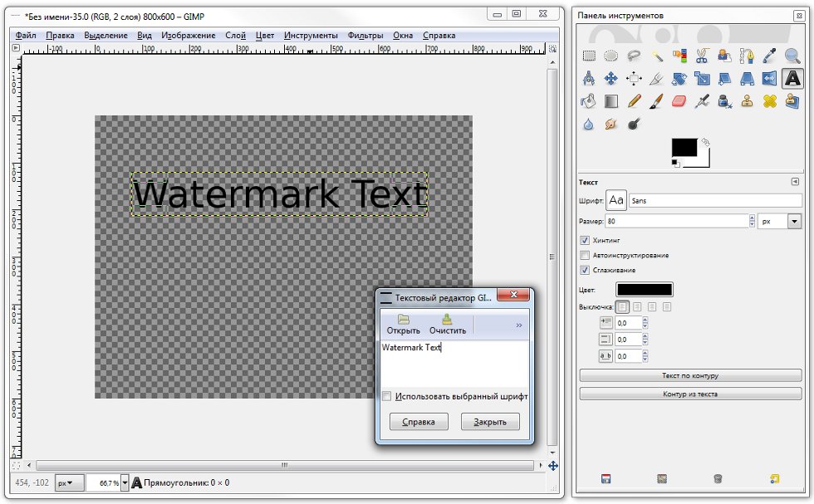Viewport: 814px width, 504px height.
Task: Open the zoom percentage dropdown in status bar
Action: pos(125,482)
